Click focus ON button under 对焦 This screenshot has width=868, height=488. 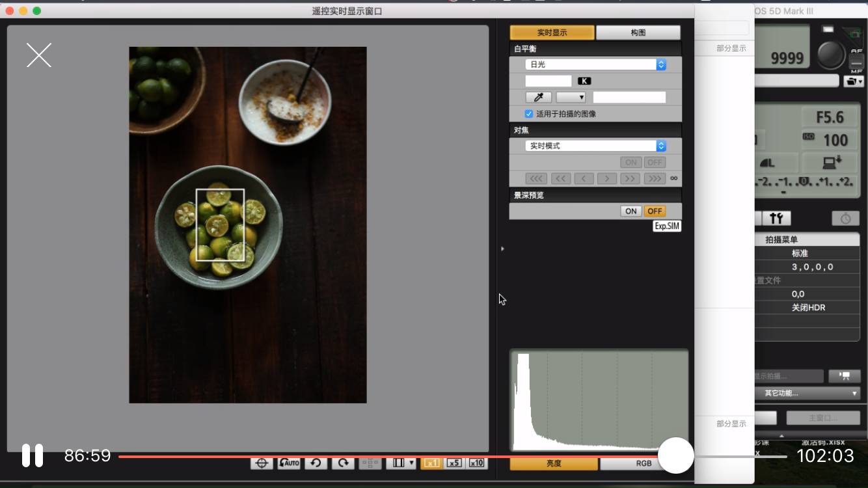click(x=631, y=163)
